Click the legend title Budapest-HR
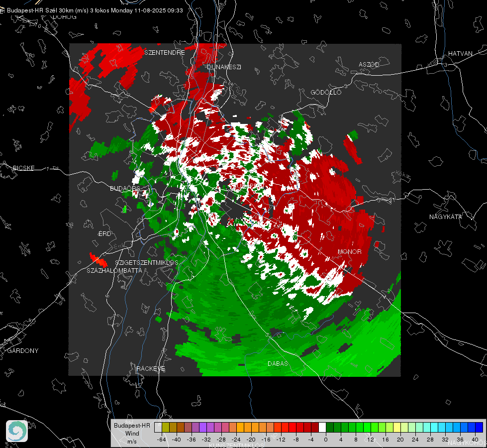Image resolution: width=487 pixels, height=448 pixels. 132,425
